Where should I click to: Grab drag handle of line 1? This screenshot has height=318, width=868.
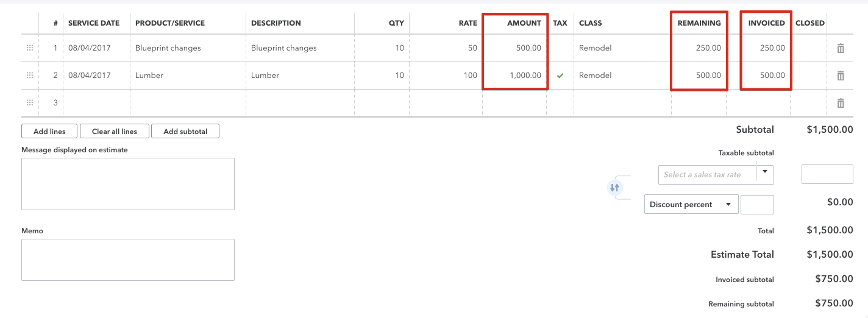(30, 48)
